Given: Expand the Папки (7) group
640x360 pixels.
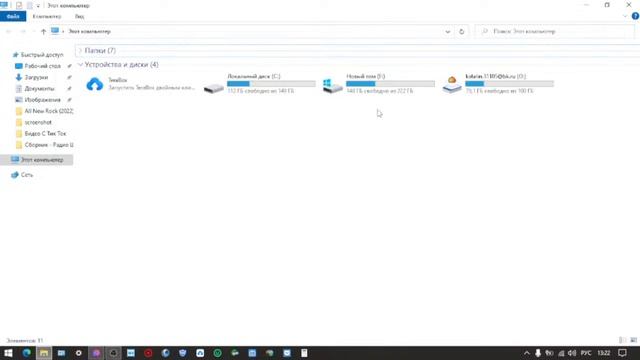Looking at the screenshot, I should [80, 51].
